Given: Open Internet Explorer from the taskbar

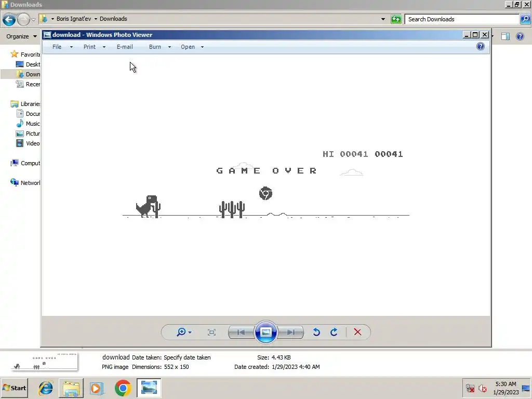Looking at the screenshot, I should pyautogui.click(x=46, y=388).
